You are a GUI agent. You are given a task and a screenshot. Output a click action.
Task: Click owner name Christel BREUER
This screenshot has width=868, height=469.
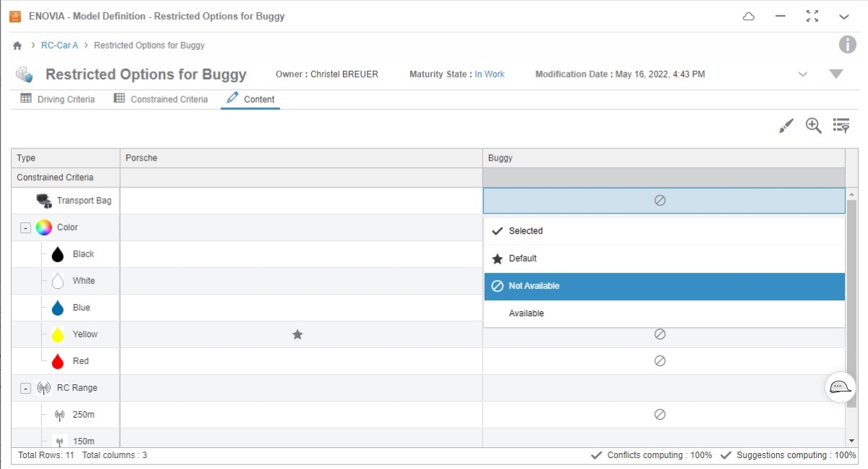[344, 75]
